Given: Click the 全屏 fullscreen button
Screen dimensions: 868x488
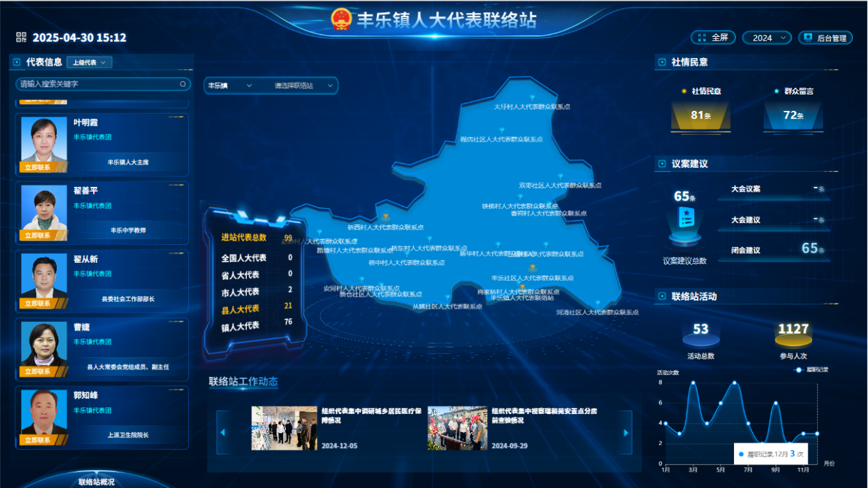Looking at the screenshot, I should (x=716, y=38).
